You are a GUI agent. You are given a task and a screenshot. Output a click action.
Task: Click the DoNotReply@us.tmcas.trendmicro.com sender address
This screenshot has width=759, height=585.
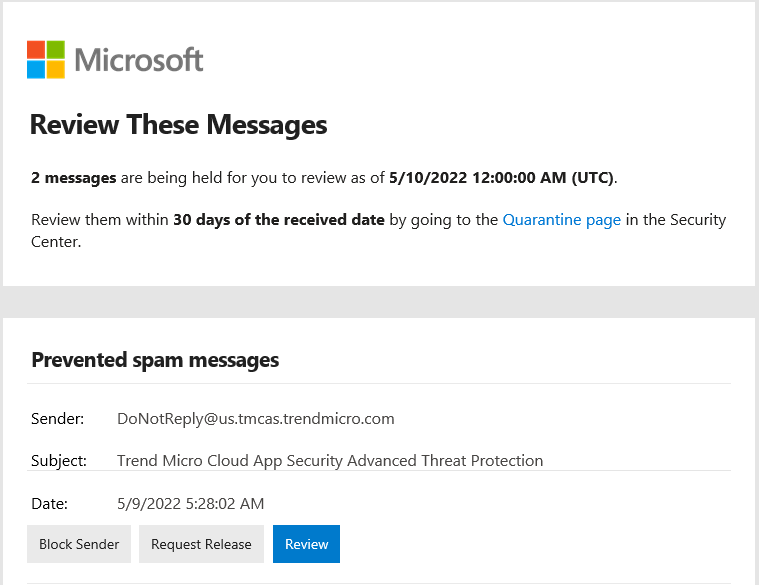click(x=256, y=419)
